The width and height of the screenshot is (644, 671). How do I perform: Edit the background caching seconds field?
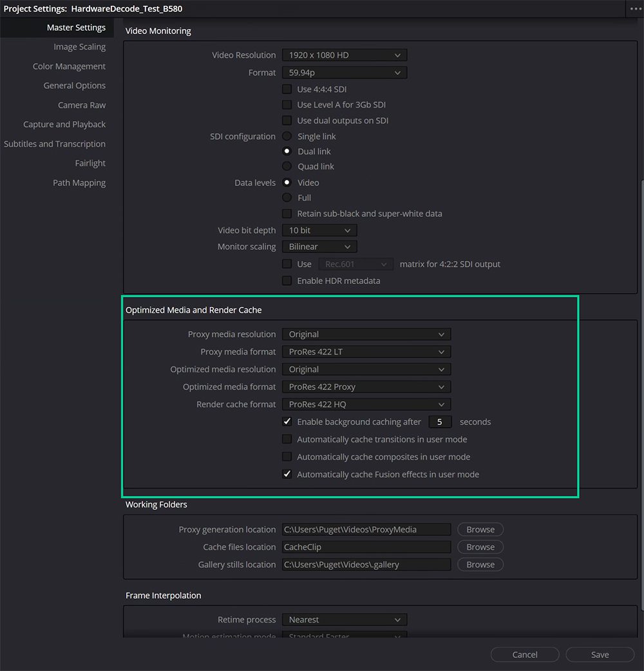[440, 422]
